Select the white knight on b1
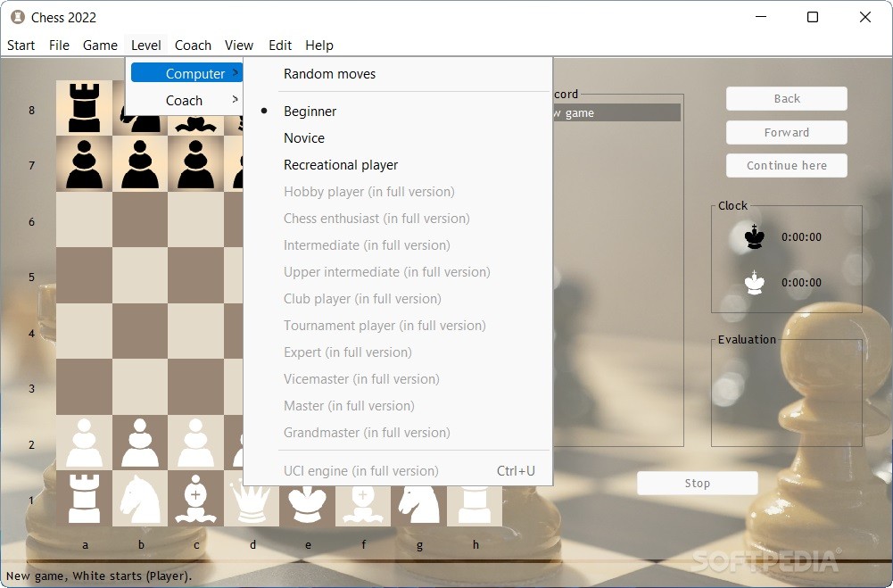This screenshot has width=893, height=588. [x=140, y=499]
